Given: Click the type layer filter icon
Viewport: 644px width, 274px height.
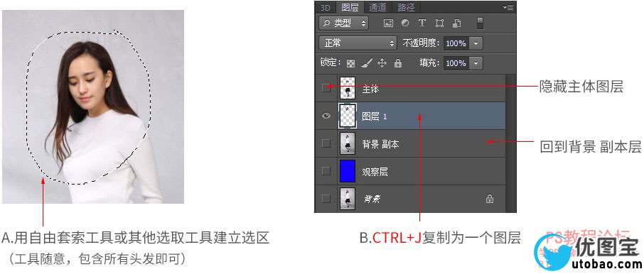Looking at the screenshot, I should pyautogui.click(x=422, y=23).
